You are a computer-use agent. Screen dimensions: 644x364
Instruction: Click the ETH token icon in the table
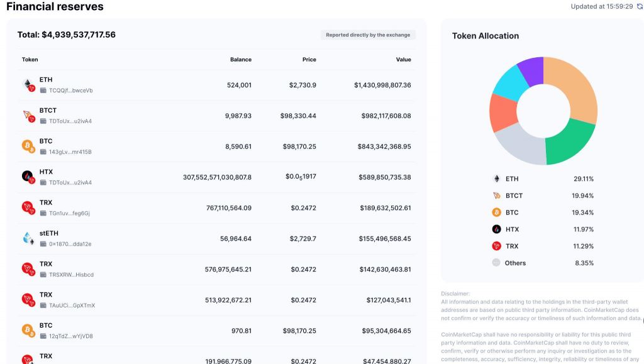(28, 85)
